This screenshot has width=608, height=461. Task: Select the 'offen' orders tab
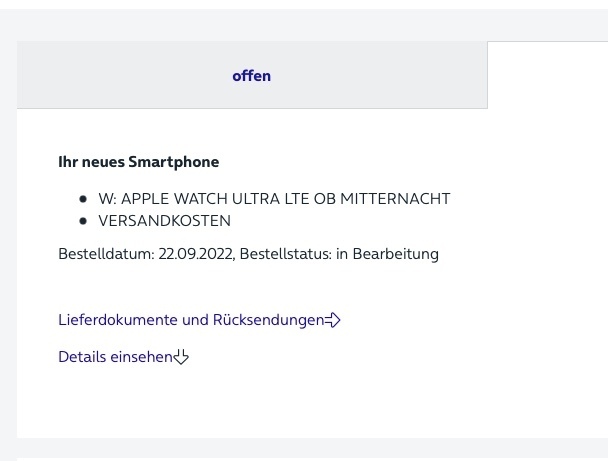click(252, 75)
